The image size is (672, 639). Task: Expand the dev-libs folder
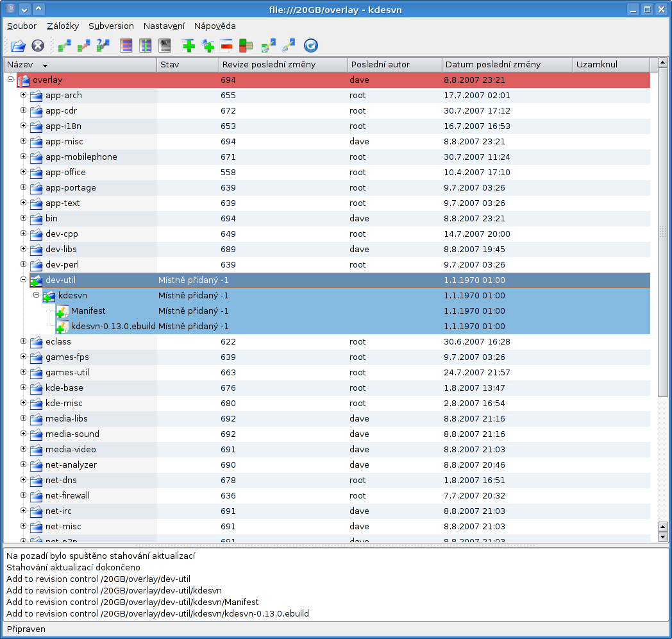click(24, 249)
